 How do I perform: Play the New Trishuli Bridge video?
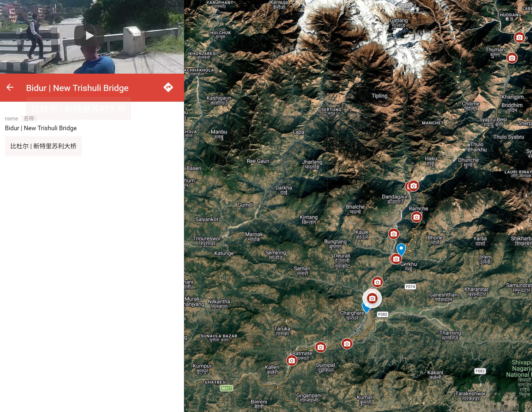(89, 35)
